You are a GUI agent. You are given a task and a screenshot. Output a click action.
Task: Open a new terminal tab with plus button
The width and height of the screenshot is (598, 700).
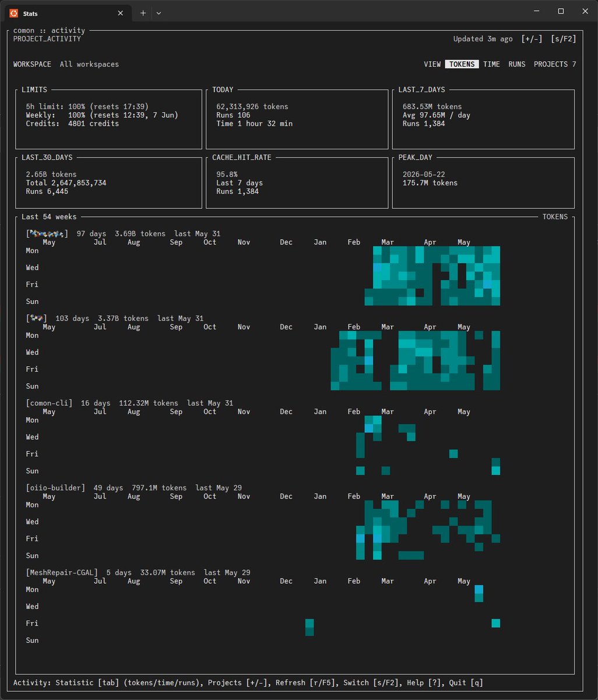pos(143,13)
